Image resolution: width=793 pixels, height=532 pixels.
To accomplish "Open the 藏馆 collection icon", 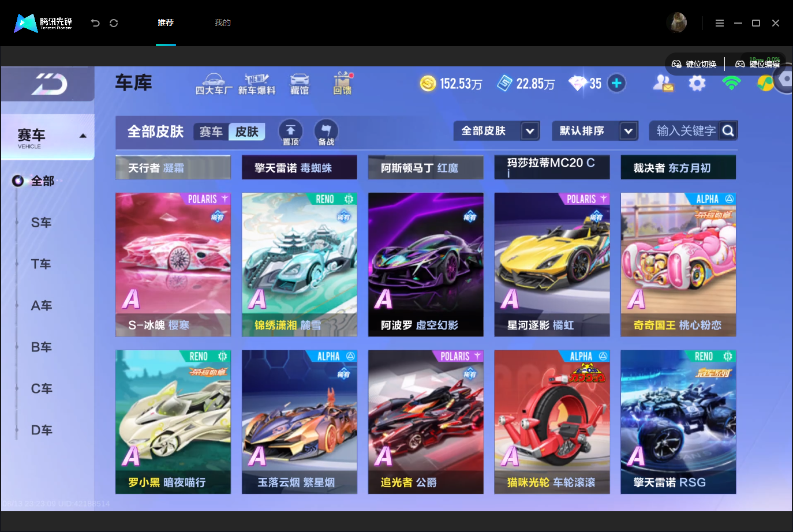I will pos(300,84).
